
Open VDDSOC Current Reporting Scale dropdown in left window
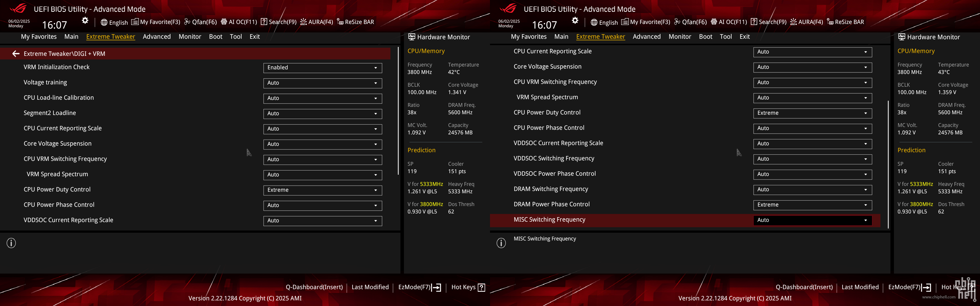[323, 221]
